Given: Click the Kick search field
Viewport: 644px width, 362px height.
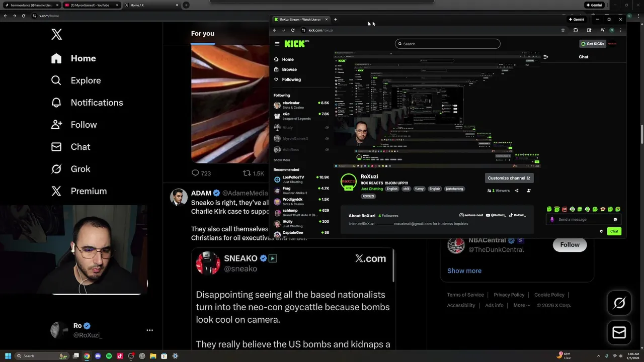Looking at the screenshot, I should 448,44.
